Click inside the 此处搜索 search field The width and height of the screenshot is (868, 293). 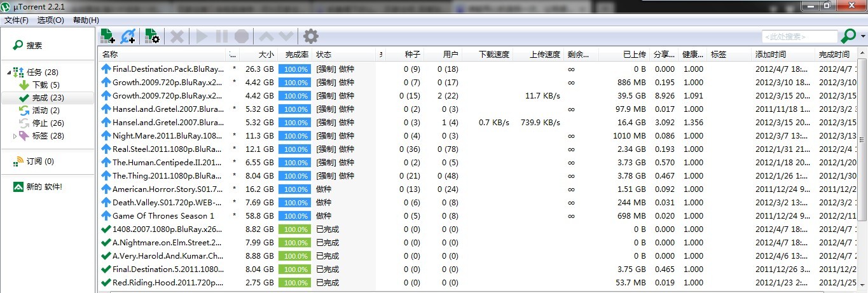799,37
